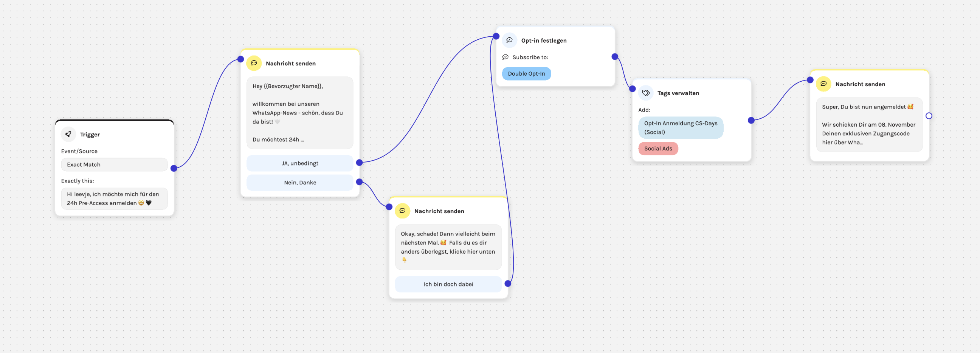The image size is (980, 353).
Task: Open the Exact Match event type selector
Action: [x=114, y=164]
